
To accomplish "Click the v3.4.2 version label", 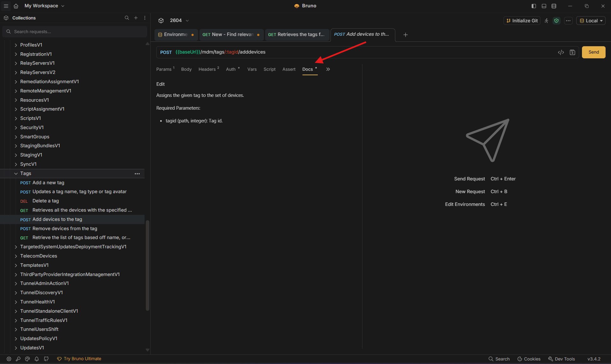I will [594, 359].
